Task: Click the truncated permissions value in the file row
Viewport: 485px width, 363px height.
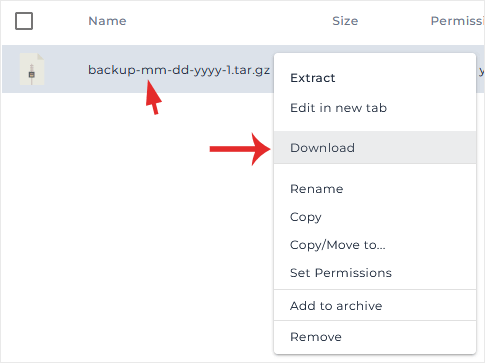Action: 481,70
